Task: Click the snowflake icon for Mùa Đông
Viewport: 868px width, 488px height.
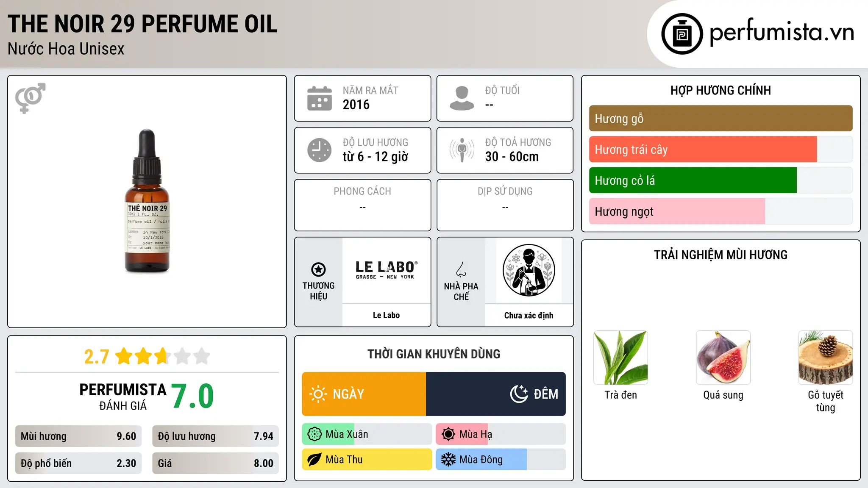Action: pyautogui.click(x=448, y=460)
